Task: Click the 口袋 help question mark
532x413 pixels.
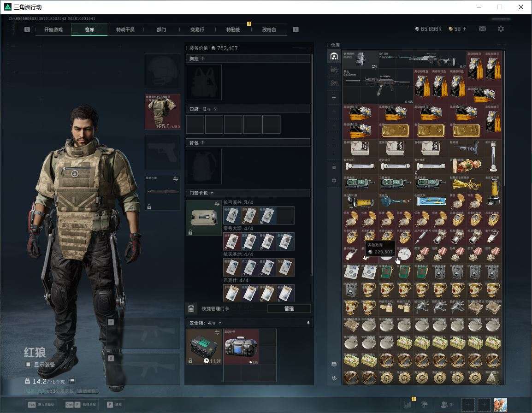Action: 215,109
